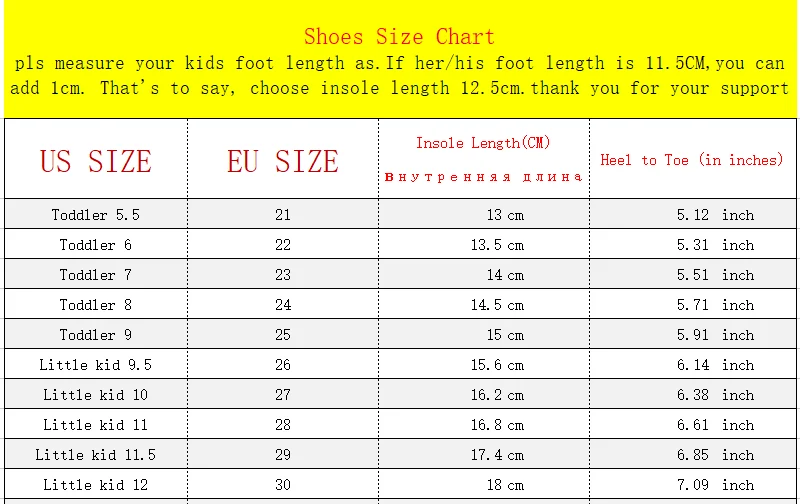The width and height of the screenshot is (800, 504).
Task: Click the Insole Length(CM) header
Action: point(483,143)
